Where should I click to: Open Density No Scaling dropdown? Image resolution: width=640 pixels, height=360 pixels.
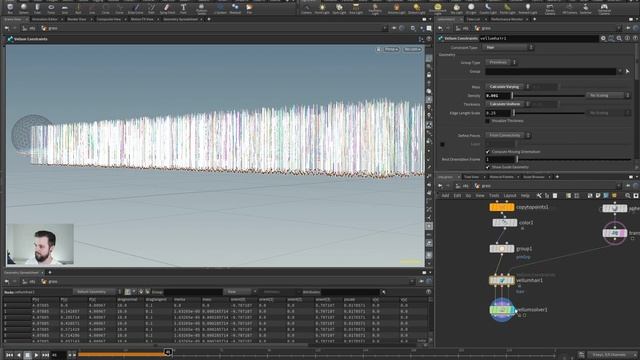click(608, 96)
